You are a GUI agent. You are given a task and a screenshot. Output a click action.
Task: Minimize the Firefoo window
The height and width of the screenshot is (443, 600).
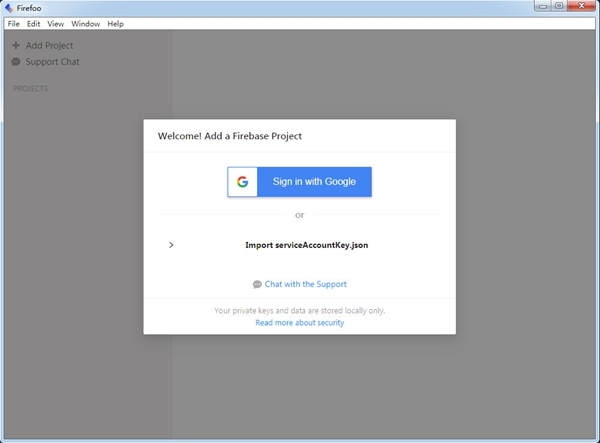(x=543, y=6)
